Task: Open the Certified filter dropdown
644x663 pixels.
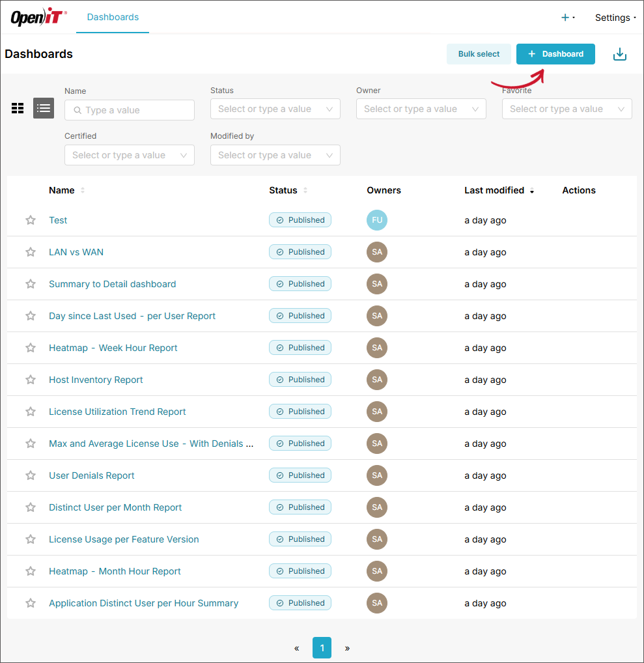Action: [130, 155]
